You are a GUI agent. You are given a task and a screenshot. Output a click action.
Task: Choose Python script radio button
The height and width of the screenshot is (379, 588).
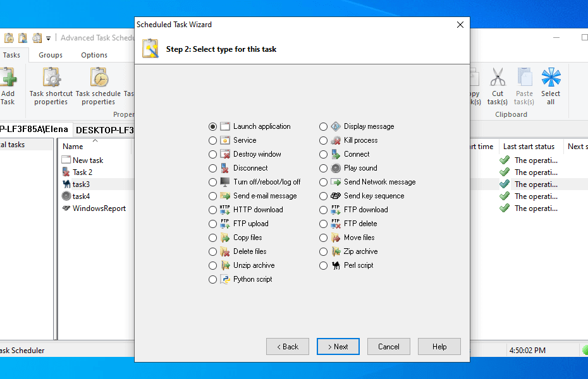(212, 279)
